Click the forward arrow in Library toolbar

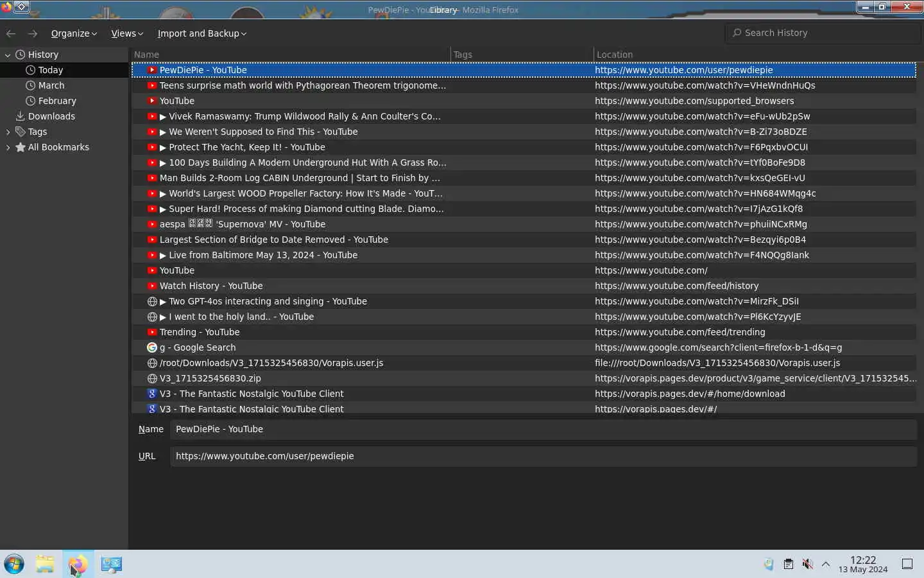[33, 33]
